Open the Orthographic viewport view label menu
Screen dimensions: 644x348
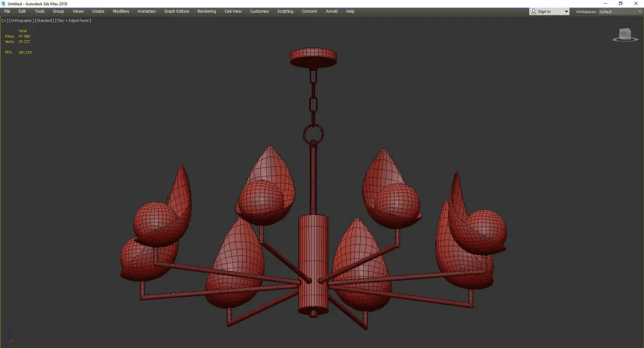tap(21, 20)
